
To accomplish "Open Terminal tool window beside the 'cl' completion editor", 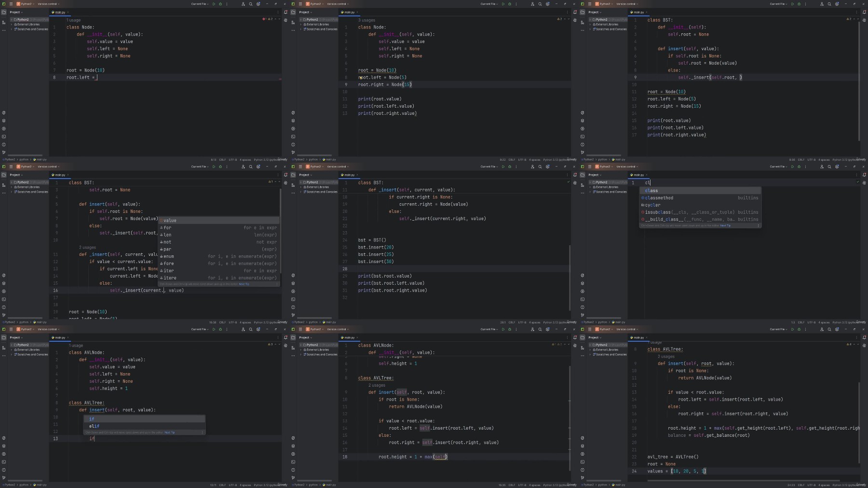I will [x=583, y=299].
